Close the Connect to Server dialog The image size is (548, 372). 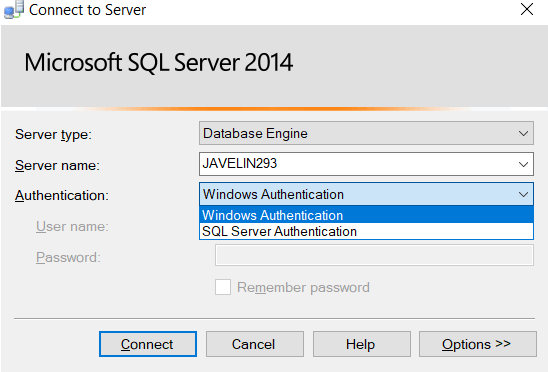pyautogui.click(x=527, y=9)
